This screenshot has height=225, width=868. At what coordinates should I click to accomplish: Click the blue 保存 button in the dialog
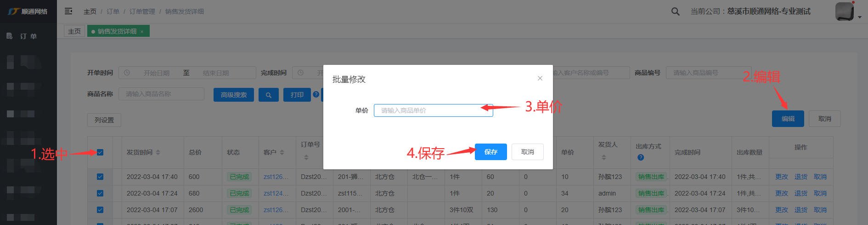490,152
